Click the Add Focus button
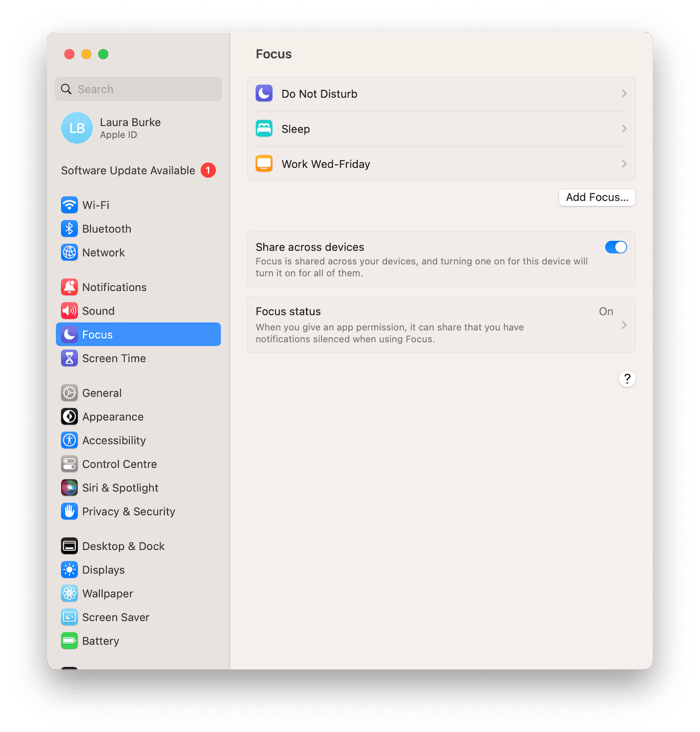Viewport: 700px width, 732px height. (x=597, y=197)
